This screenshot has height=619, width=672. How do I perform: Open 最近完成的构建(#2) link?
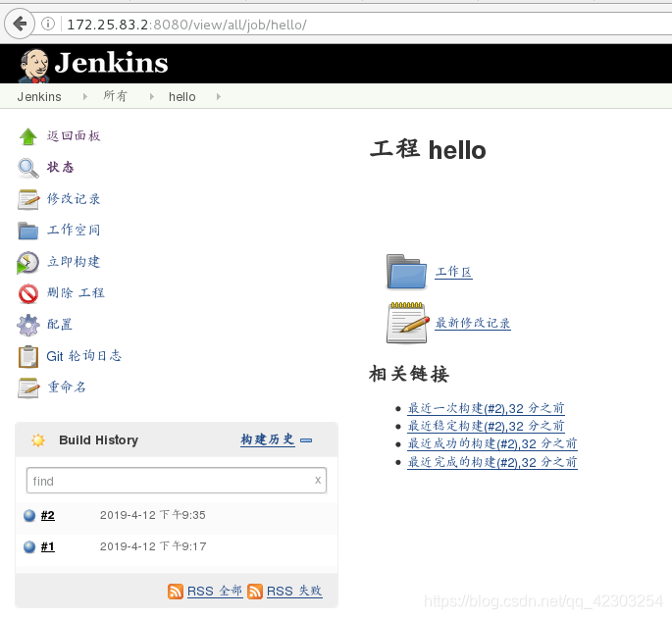click(x=492, y=463)
